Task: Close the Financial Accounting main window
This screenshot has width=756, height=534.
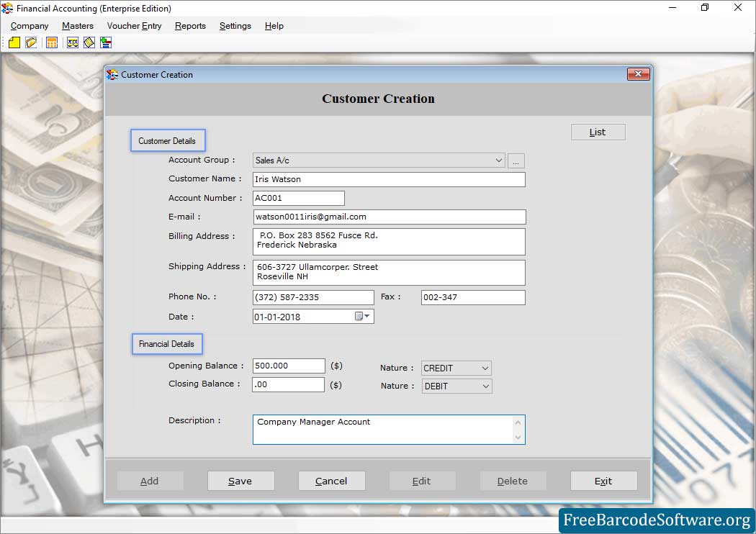Action: pyautogui.click(x=738, y=8)
